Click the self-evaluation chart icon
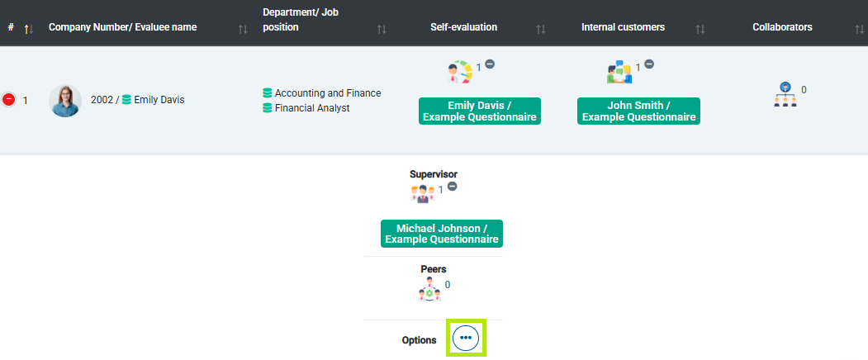Image resolution: width=868 pixels, height=360 pixels. coord(460,72)
